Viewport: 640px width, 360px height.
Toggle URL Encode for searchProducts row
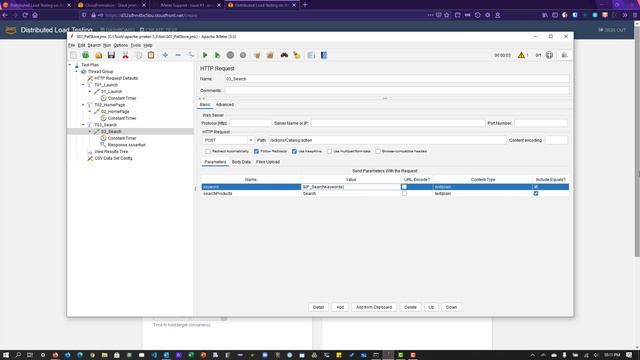click(x=404, y=193)
